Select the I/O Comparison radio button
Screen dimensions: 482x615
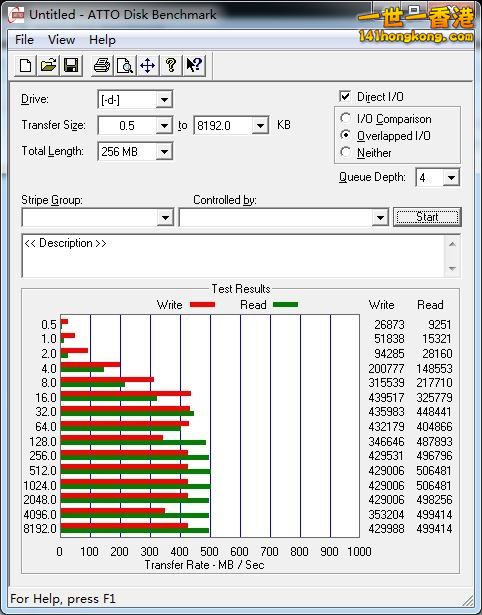click(x=346, y=118)
